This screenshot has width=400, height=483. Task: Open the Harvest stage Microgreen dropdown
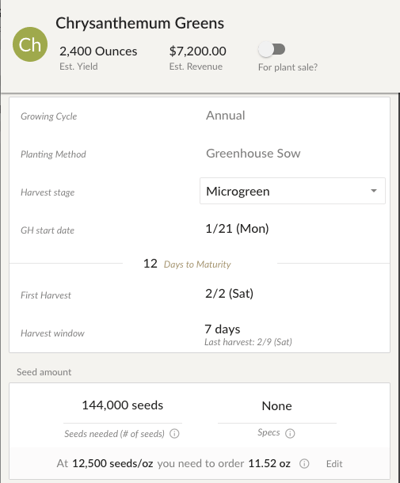coord(292,191)
